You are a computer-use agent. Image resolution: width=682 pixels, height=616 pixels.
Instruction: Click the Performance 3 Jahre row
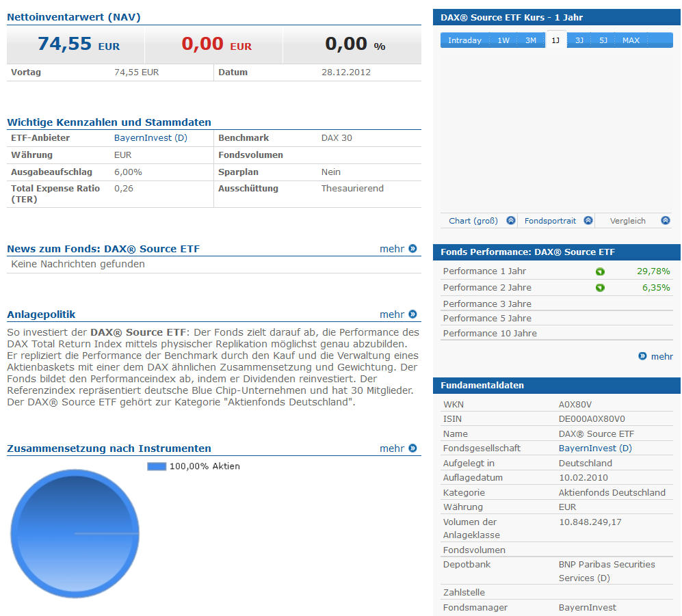pos(557,304)
